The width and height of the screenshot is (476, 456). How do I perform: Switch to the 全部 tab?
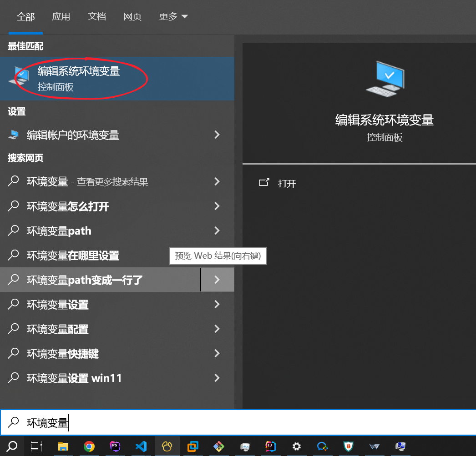click(x=25, y=16)
